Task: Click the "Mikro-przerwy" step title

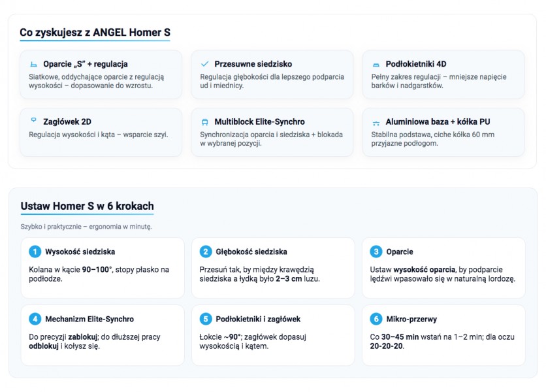Action: [411, 319]
